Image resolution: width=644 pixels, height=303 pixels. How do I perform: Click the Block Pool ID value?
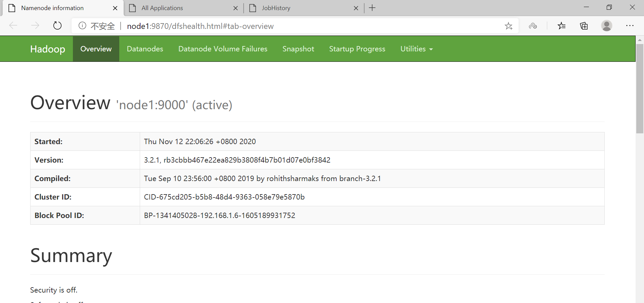219,216
